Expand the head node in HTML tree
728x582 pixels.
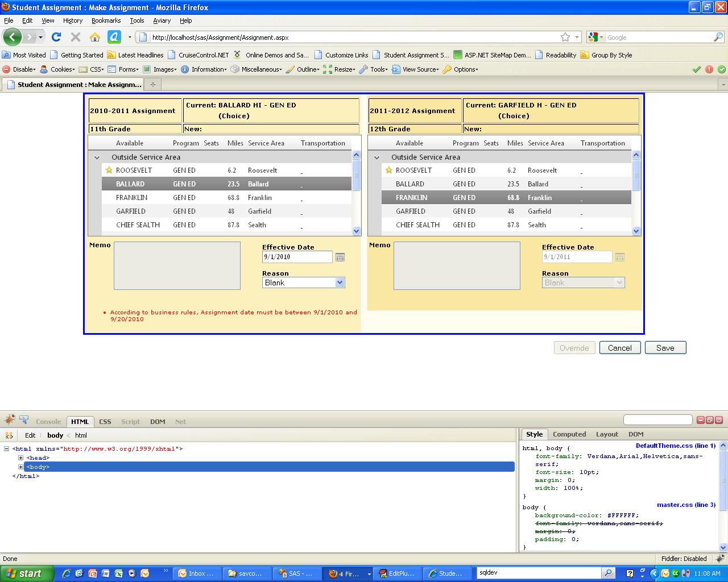[21, 458]
